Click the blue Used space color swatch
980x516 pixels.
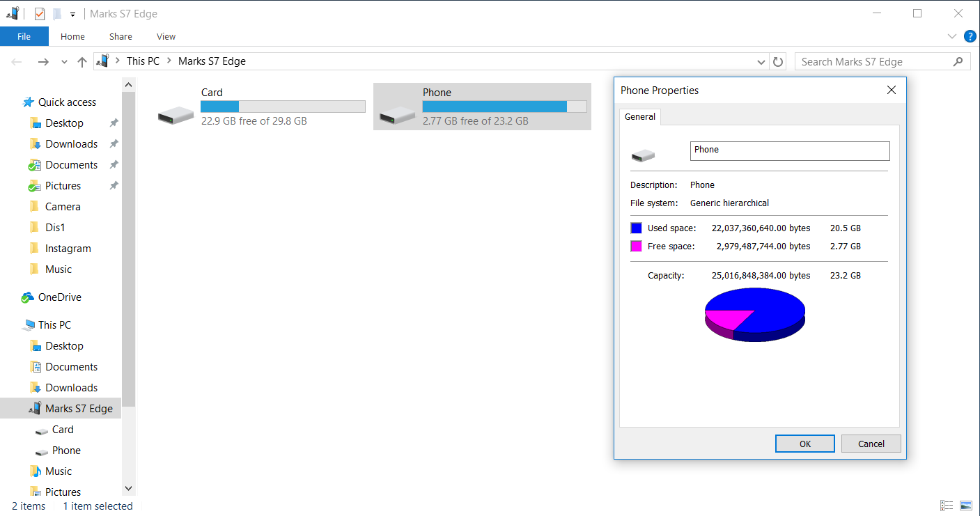coord(636,228)
